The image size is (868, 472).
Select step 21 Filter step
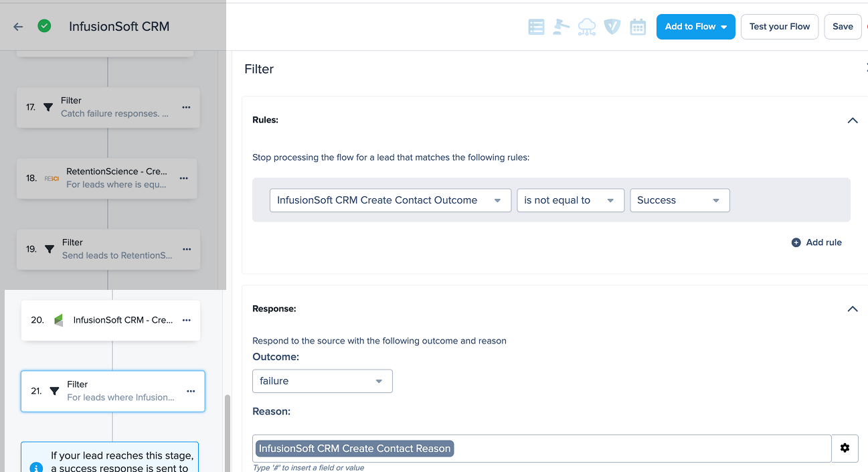[x=112, y=391]
